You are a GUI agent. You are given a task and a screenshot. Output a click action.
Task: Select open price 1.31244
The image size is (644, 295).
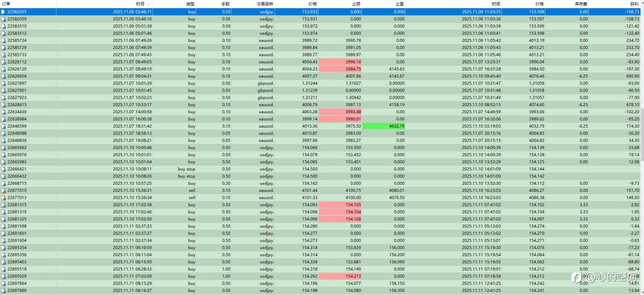coord(309,83)
